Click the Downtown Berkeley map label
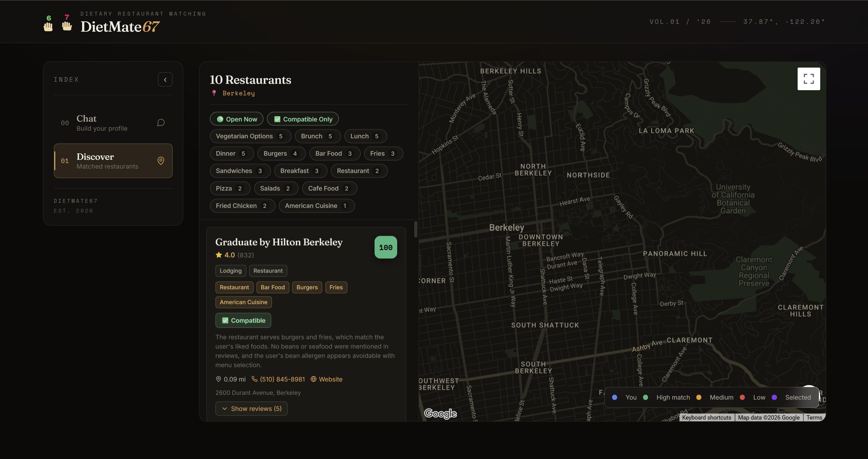Viewport: 868px width, 459px height. (540, 240)
